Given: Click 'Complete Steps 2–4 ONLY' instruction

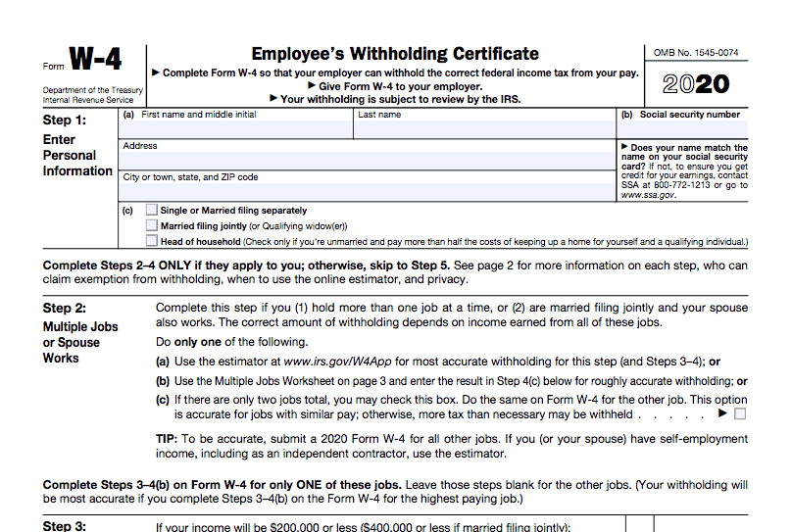Looking at the screenshot, I should click(395, 272).
